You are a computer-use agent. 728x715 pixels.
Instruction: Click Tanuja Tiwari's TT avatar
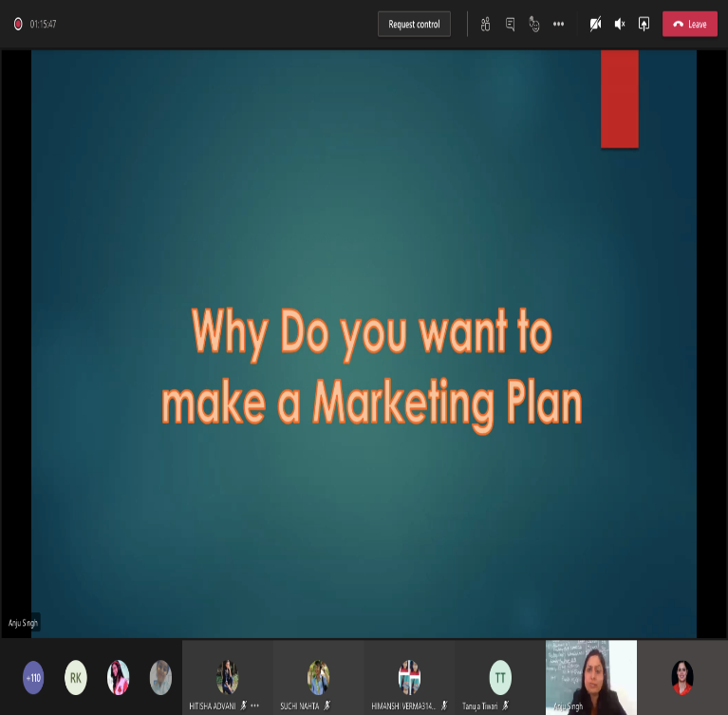click(500, 676)
